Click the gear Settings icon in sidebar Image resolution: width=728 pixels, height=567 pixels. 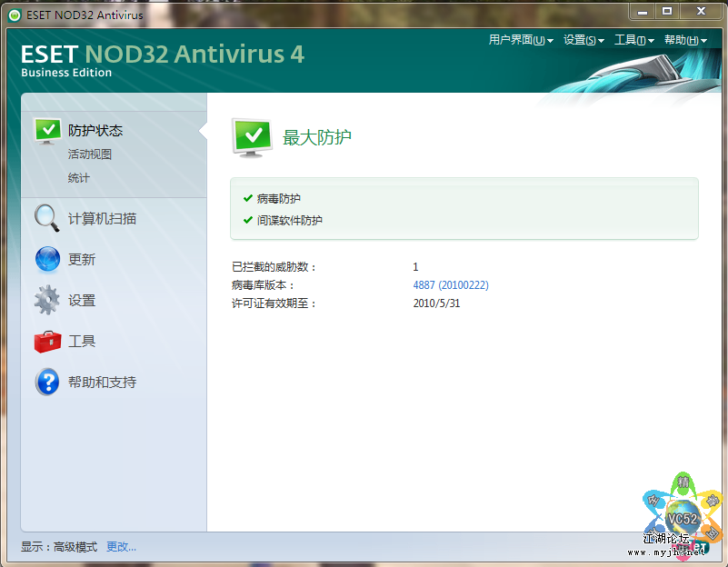click(47, 300)
